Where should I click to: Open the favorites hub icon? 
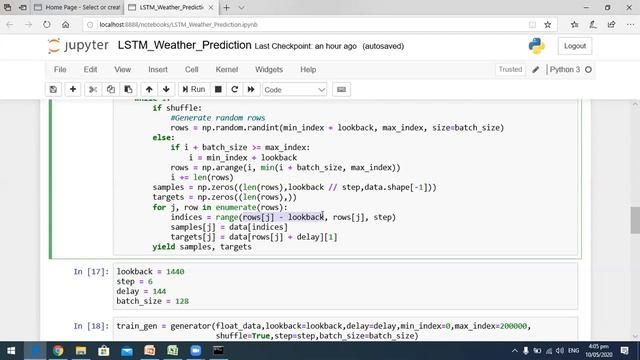point(575,24)
